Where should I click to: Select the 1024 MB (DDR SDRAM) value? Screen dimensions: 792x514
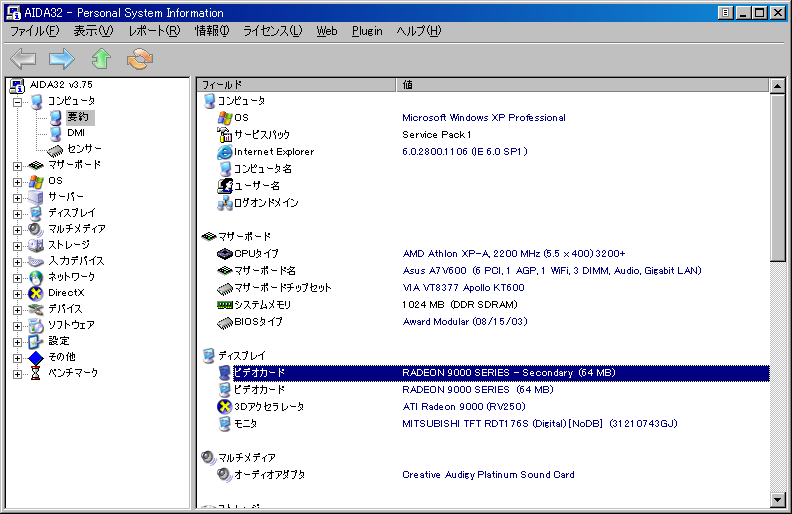460,305
